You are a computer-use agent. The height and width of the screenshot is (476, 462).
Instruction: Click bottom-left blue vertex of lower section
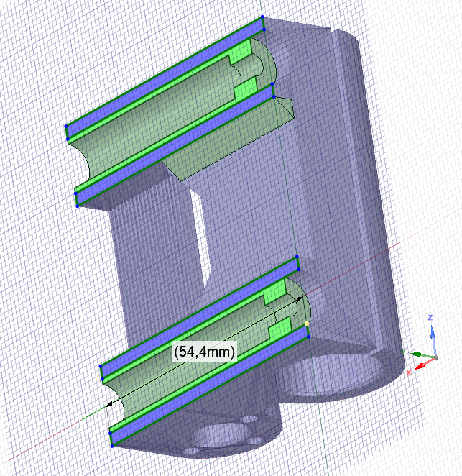click(112, 446)
